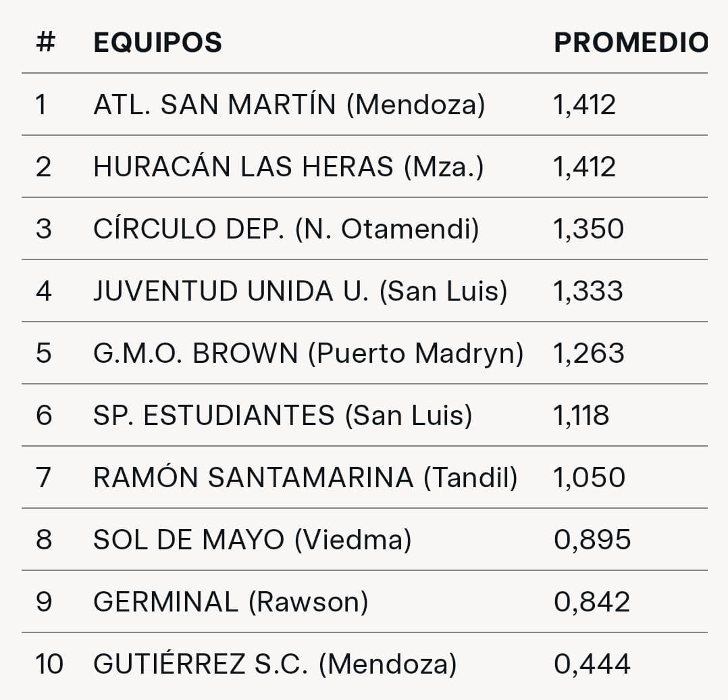728x700 pixels.
Task: Click the PROMEDIO column header
Action: click(631, 43)
